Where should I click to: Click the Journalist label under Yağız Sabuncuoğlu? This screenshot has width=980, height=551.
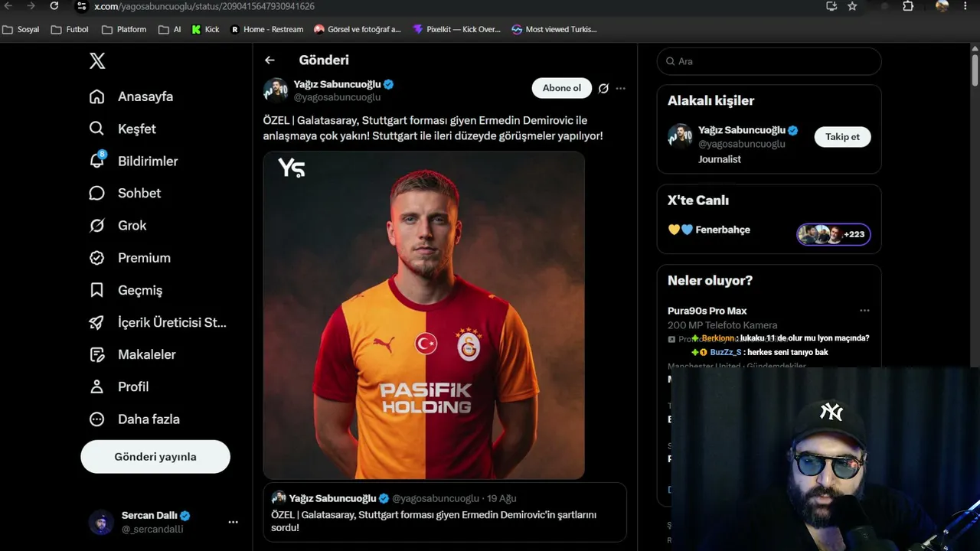pyautogui.click(x=720, y=159)
